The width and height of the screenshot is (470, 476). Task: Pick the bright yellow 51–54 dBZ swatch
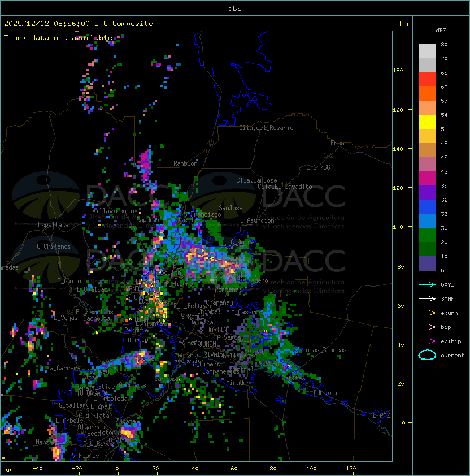click(427, 122)
